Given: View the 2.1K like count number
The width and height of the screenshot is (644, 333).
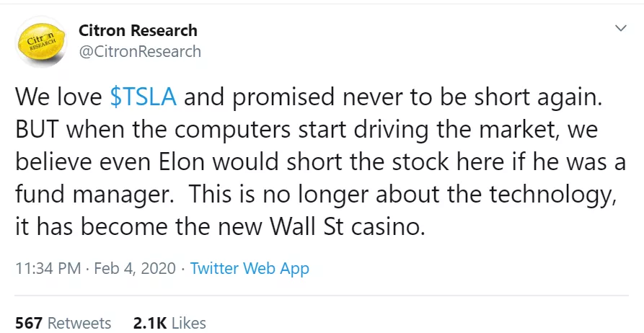Looking at the screenshot, I should (150, 323).
